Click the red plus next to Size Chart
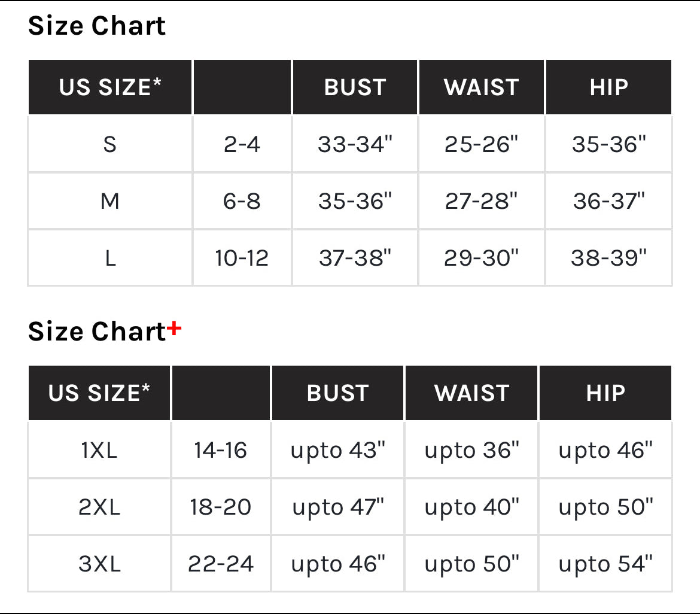Image resolution: width=700 pixels, height=614 pixels. [x=174, y=329]
